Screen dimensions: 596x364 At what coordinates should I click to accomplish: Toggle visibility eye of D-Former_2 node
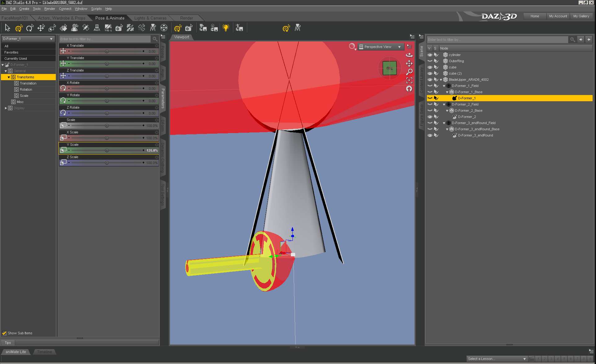coord(430,117)
